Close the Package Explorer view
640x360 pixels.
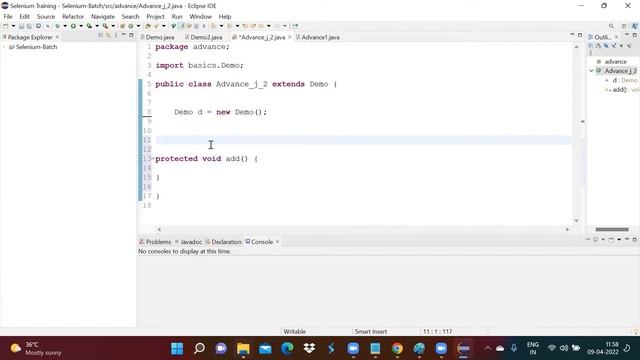click(57, 37)
